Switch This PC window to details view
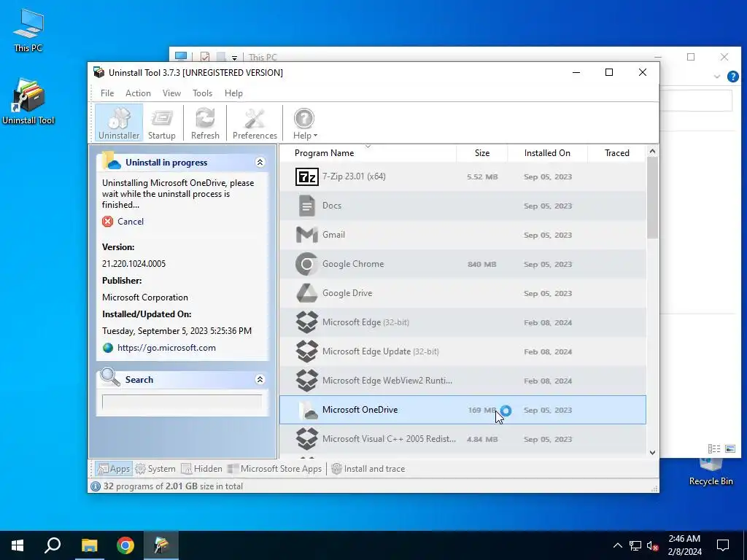The width and height of the screenshot is (747, 560). (713, 448)
